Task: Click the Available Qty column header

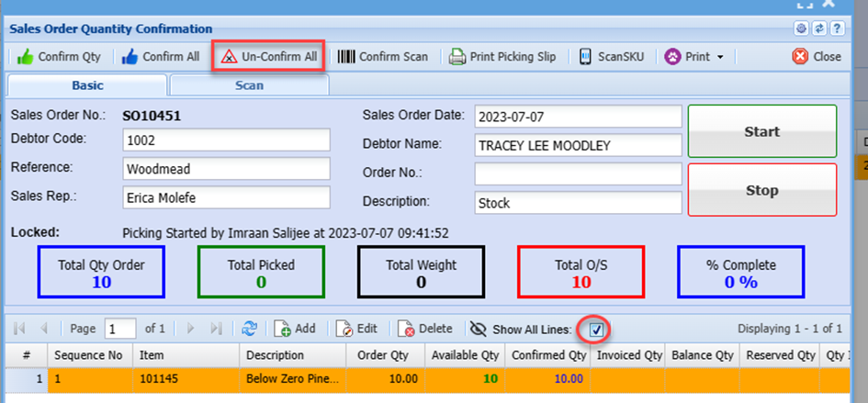Action: 465,355
